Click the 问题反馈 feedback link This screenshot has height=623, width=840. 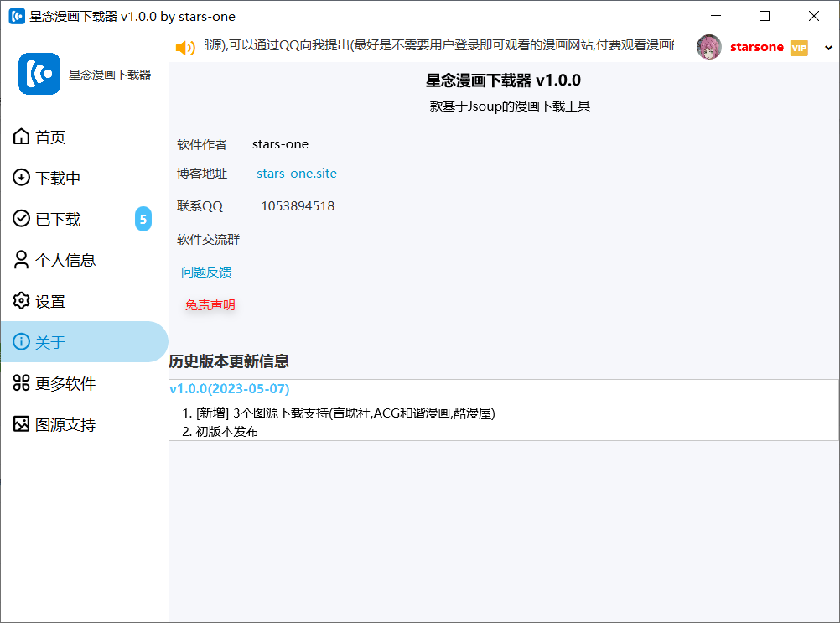pyautogui.click(x=206, y=272)
